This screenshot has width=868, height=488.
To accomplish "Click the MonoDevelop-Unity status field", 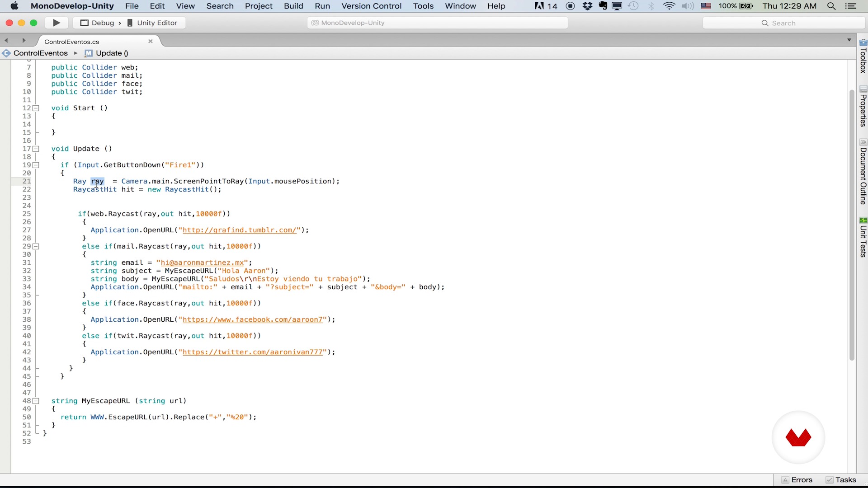I will click(438, 23).
